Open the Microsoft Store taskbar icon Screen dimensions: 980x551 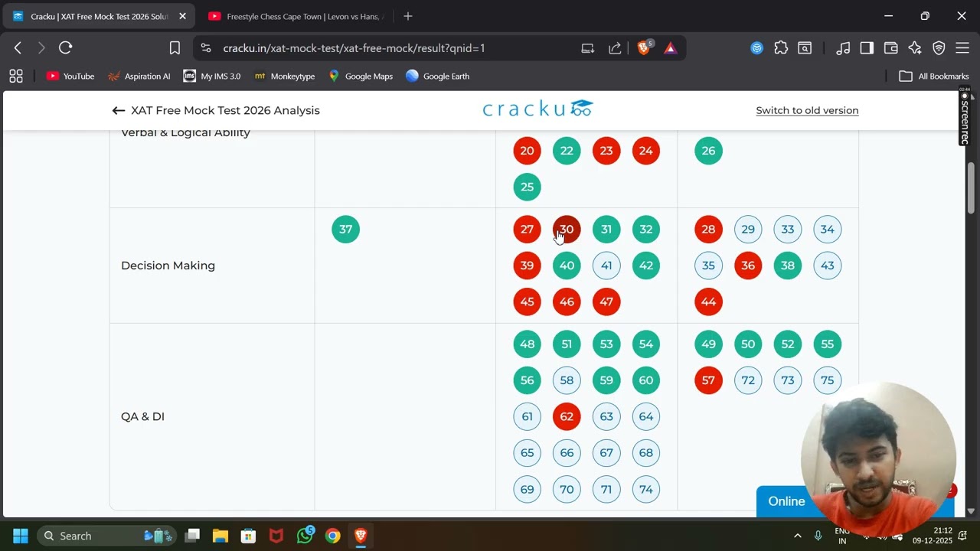(x=248, y=536)
